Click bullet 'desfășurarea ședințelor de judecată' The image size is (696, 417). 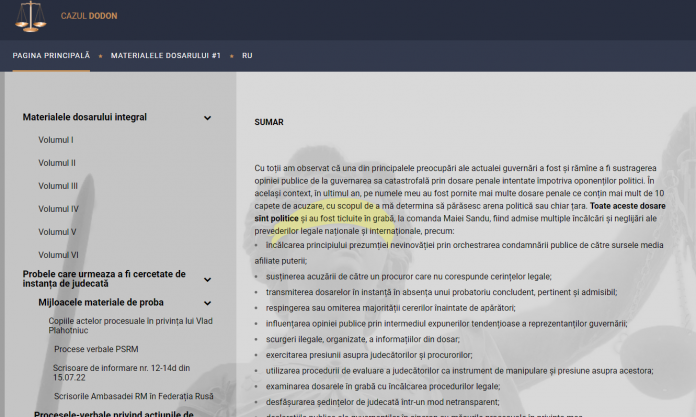point(383,402)
